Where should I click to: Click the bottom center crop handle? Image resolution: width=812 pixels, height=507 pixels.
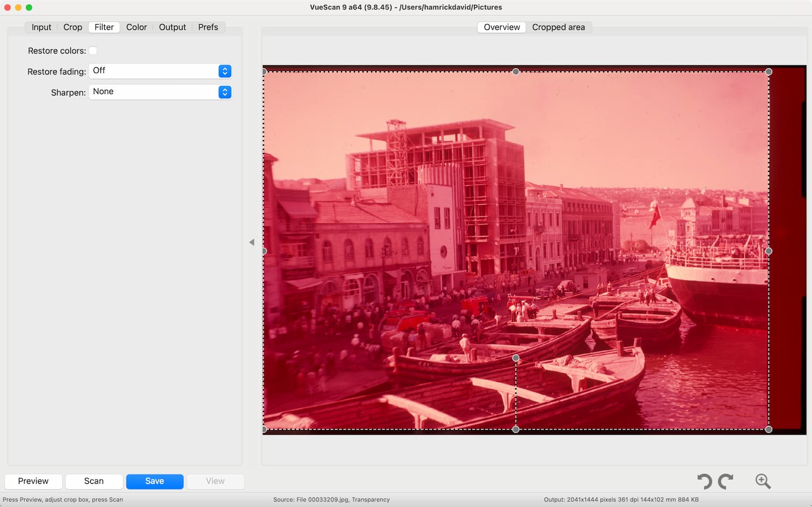click(516, 429)
